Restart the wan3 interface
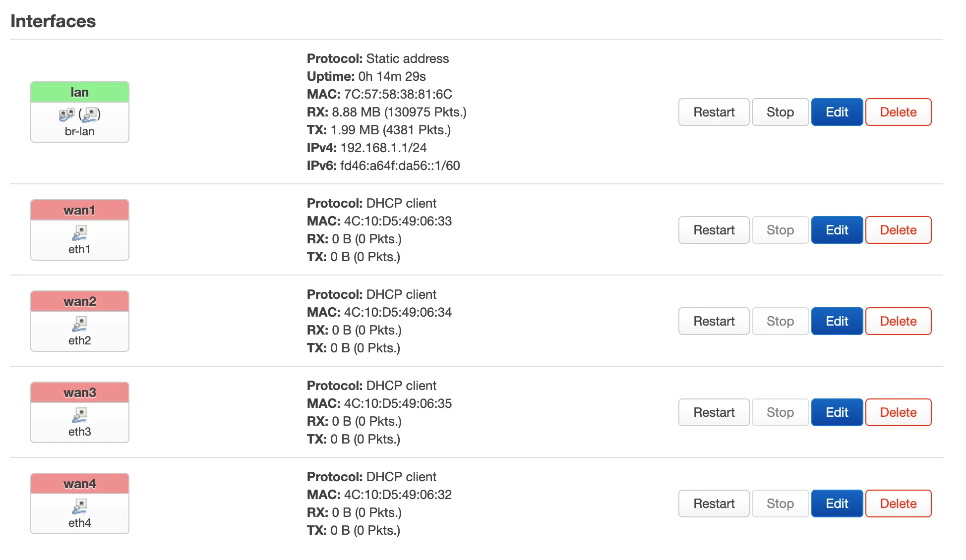Viewport: 966px width, 560px height. [x=714, y=412]
